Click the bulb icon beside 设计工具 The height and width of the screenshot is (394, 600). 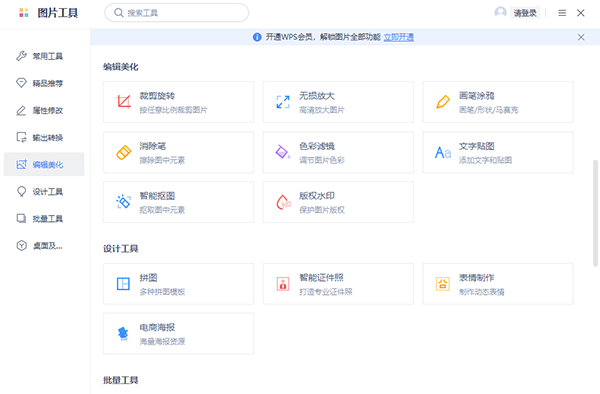pyautogui.click(x=21, y=191)
